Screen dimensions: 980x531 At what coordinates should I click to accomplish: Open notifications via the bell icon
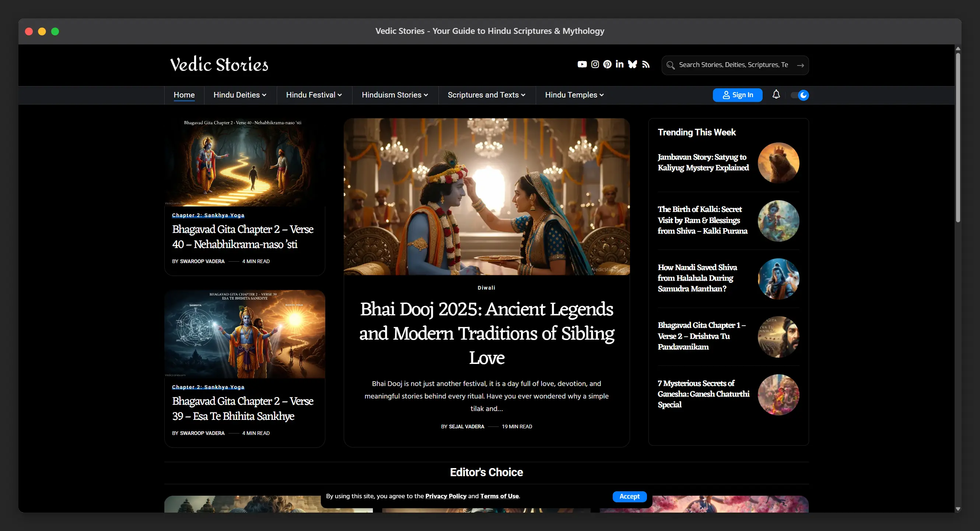click(777, 95)
